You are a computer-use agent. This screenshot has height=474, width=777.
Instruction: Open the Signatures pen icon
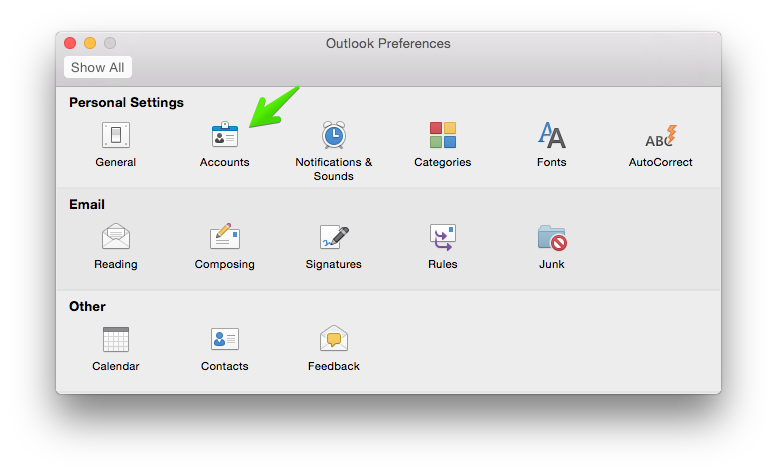(333, 237)
